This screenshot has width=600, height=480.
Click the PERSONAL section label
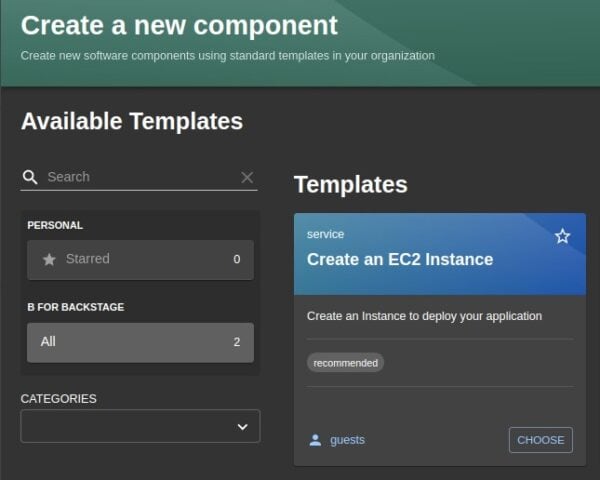point(55,225)
